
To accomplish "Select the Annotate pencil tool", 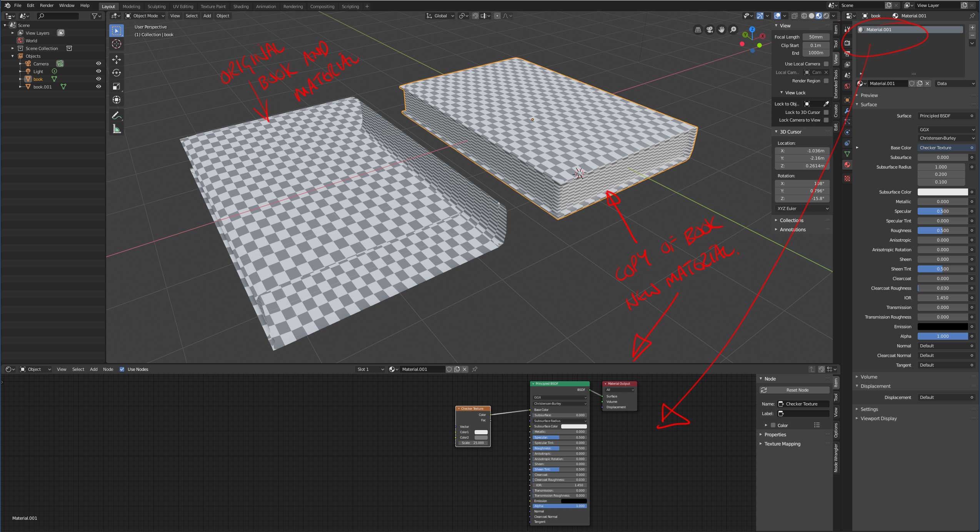I will point(117,115).
